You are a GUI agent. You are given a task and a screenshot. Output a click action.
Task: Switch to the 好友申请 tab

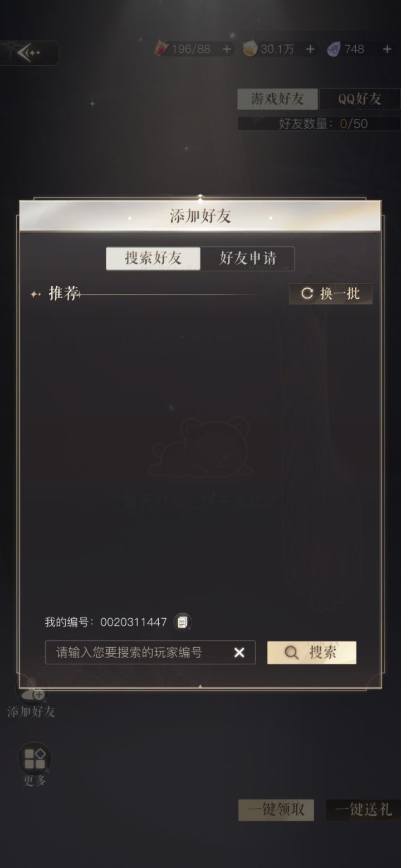[x=247, y=258]
